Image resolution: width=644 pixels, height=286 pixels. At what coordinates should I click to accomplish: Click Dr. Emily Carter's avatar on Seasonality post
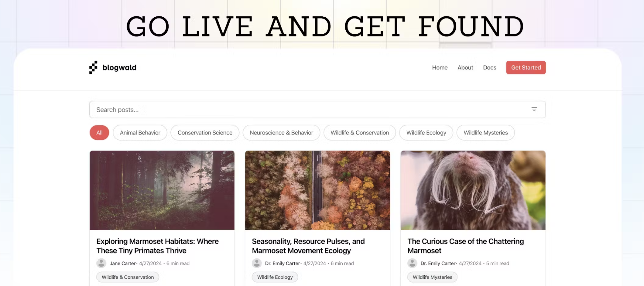257,263
